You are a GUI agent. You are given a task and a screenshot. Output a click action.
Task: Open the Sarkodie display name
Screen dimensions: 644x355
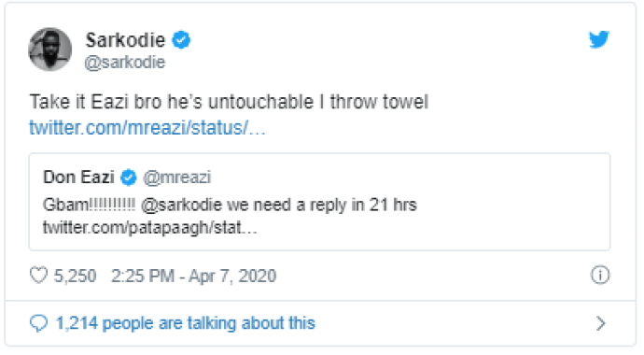click(125, 40)
